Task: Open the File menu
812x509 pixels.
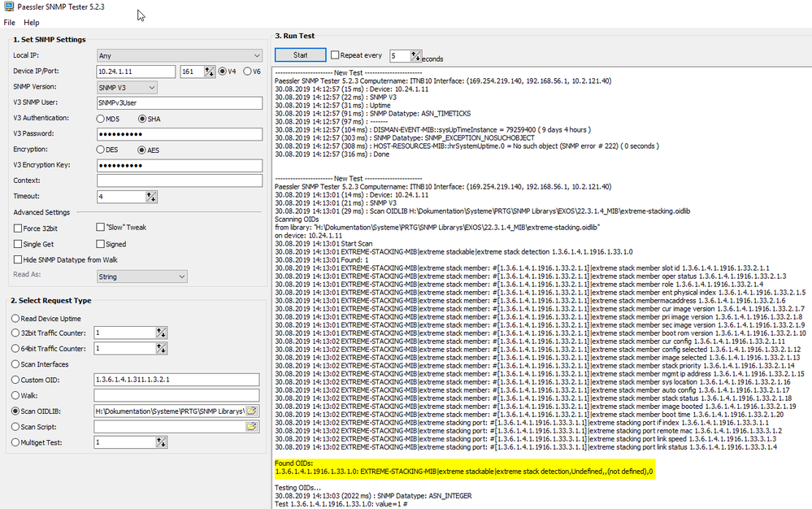Action: (9, 22)
